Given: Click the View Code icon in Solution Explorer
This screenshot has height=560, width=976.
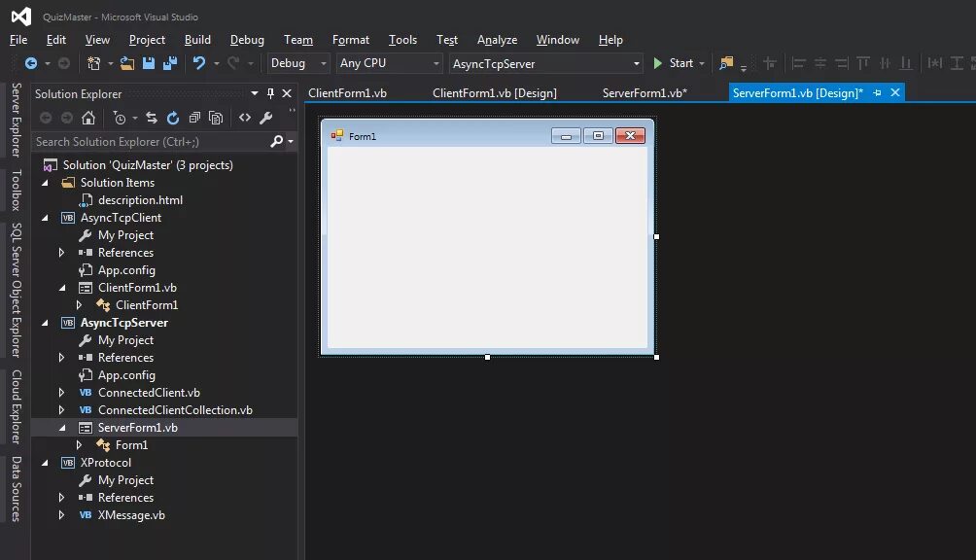Looking at the screenshot, I should (x=245, y=118).
